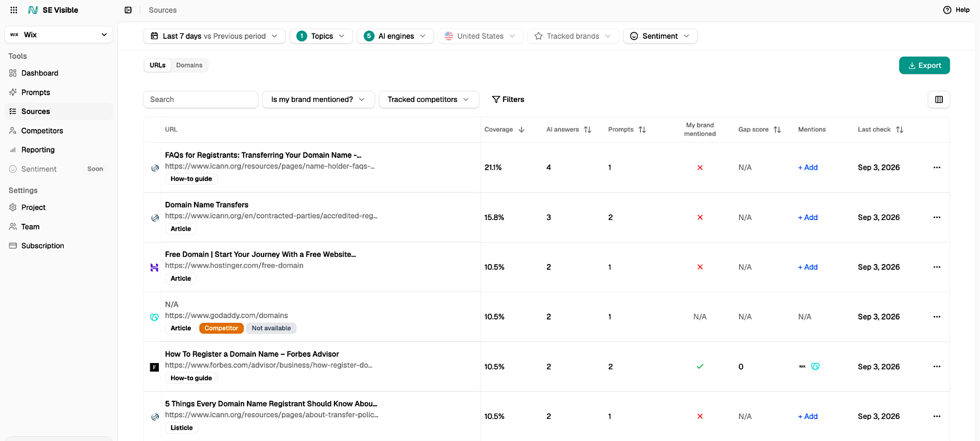
Task: Open the United States country dropdown
Action: tap(480, 36)
